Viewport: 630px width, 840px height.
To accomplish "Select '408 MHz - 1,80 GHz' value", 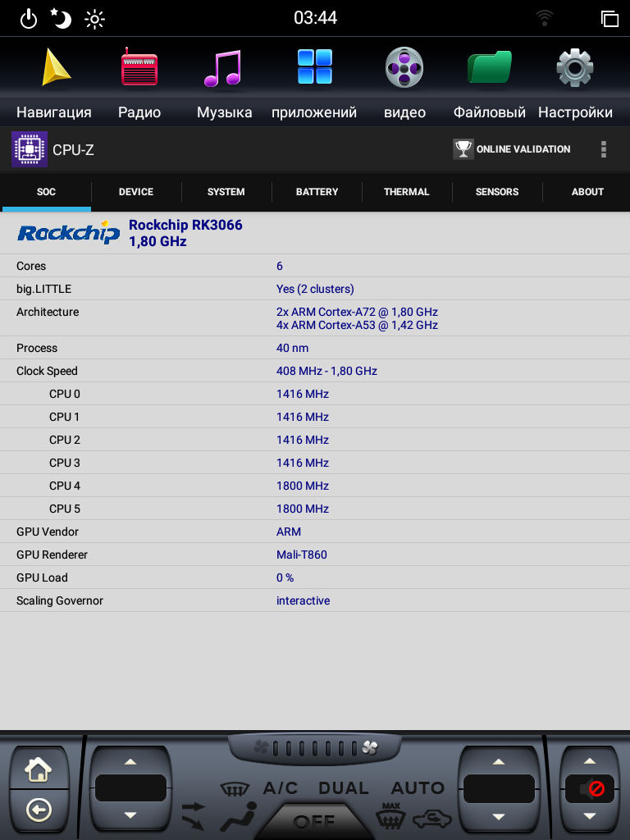I will click(x=326, y=372).
